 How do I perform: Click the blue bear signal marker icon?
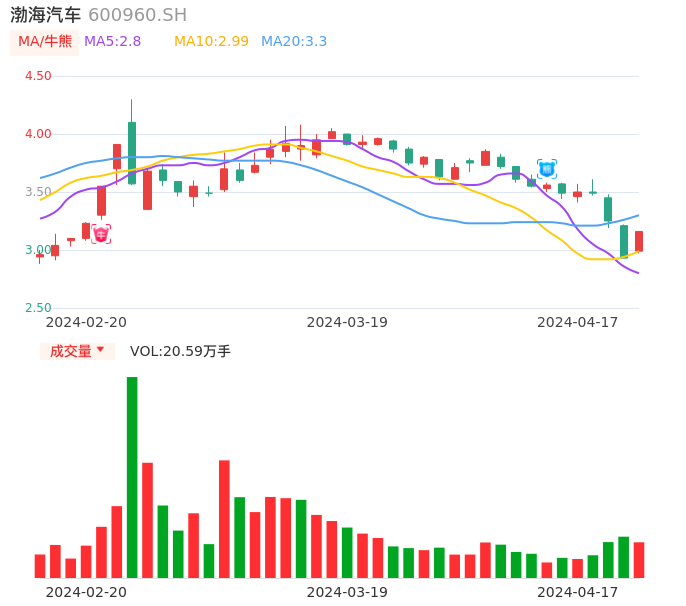(547, 169)
